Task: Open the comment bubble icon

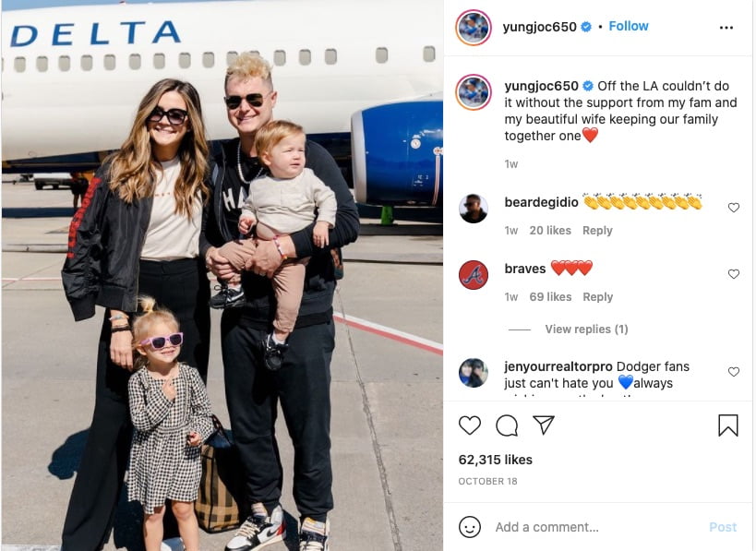Action: pos(507,425)
